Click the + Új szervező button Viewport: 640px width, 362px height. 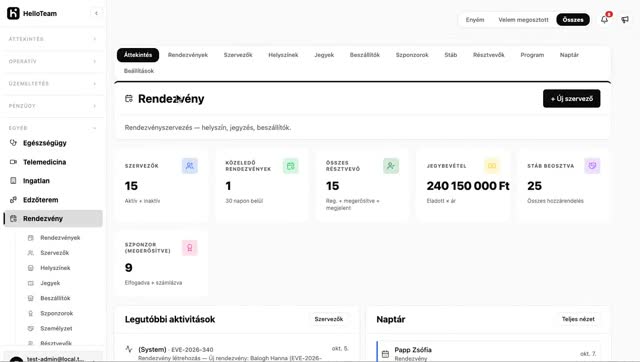pos(571,98)
